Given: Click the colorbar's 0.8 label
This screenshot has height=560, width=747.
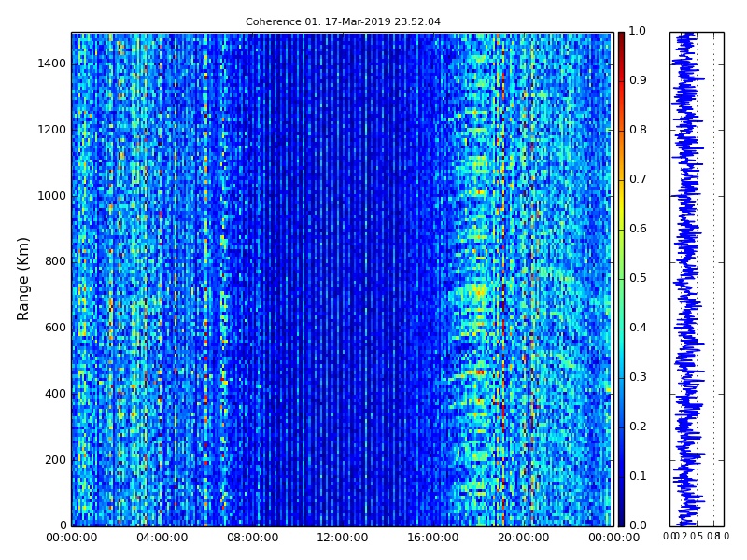Looking at the screenshot, I should coord(638,130).
